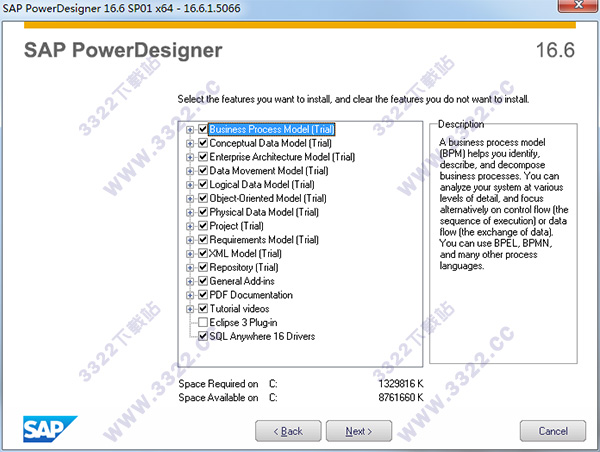The height and width of the screenshot is (452, 600).
Task: Select highlighted Business Process Model (Trial) label
Action: coord(272,129)
